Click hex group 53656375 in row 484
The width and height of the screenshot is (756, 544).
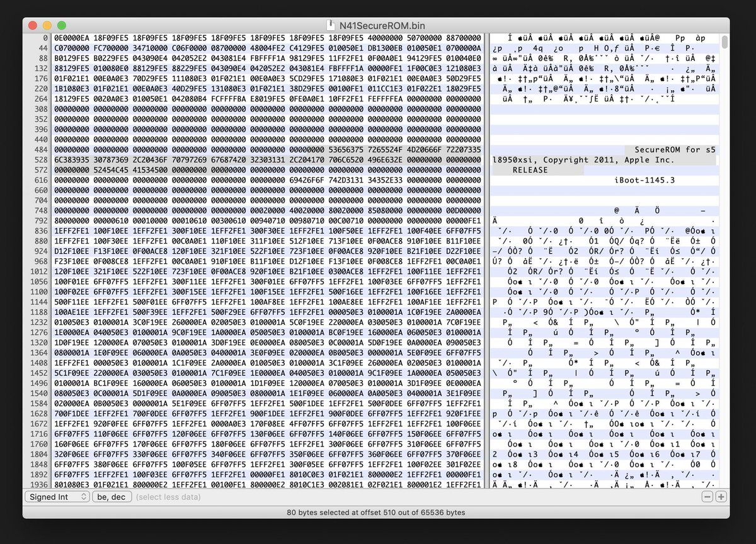346,149
